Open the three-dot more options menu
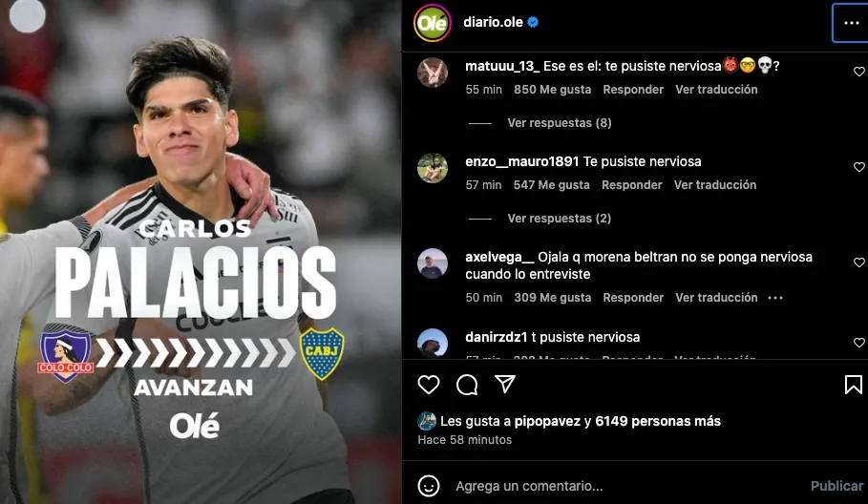 click(852, 23)
